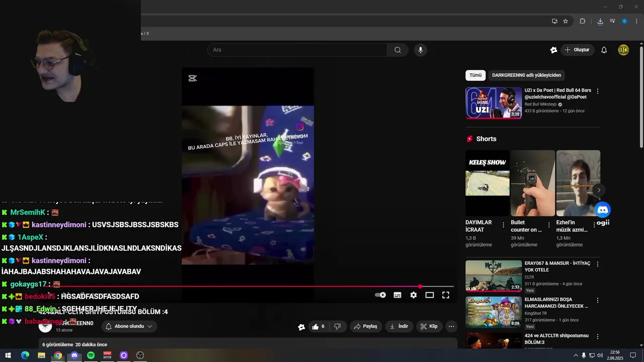Open OBS Studio from taskbar

[140, 355]
